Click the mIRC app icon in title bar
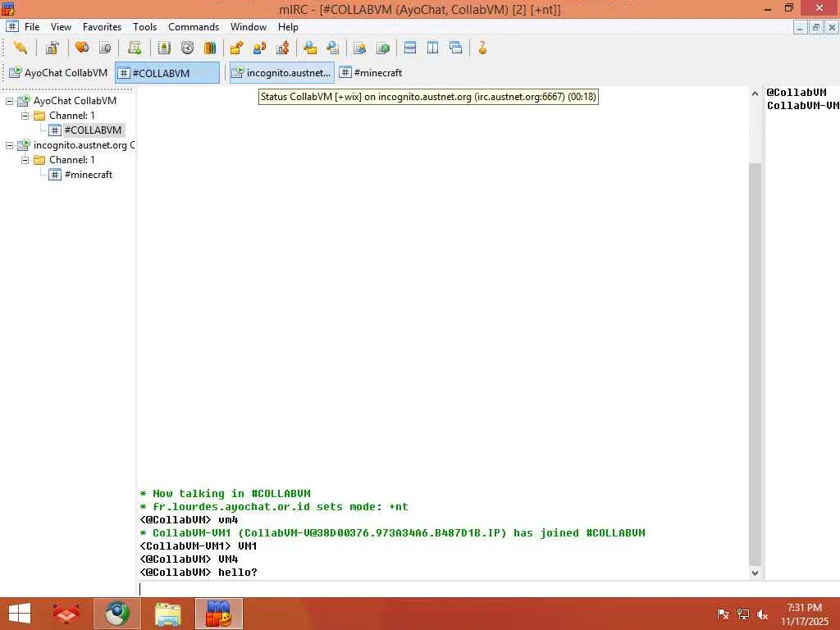The width and height of the screenshot is (840, 630). point(8,8)
